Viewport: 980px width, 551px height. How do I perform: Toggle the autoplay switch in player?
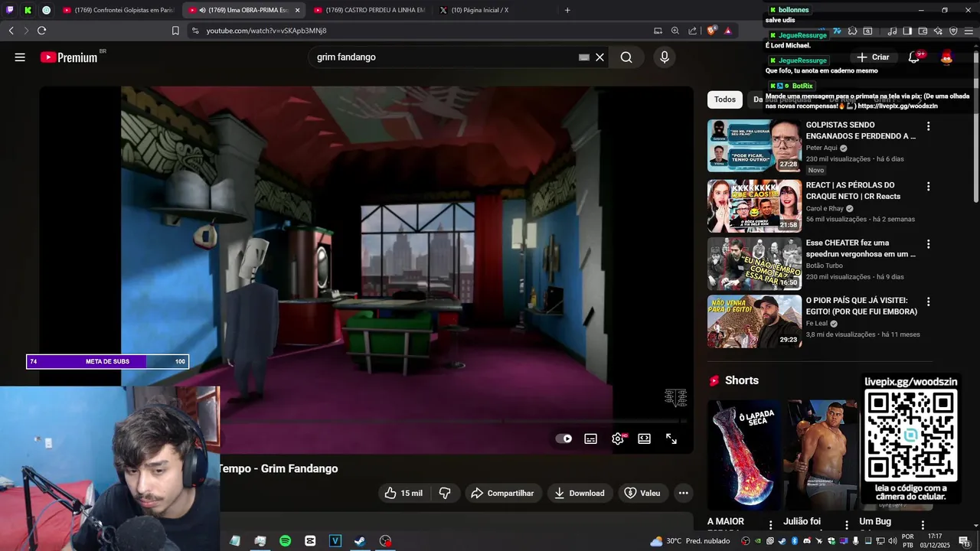pos(563,439)
